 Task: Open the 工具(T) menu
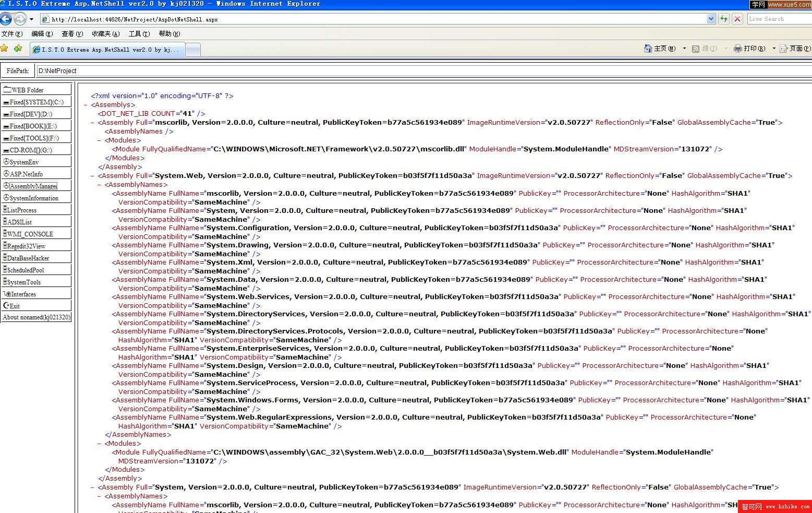[x=139, y=34]
